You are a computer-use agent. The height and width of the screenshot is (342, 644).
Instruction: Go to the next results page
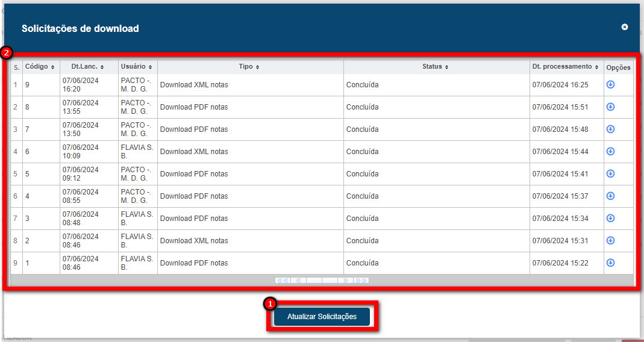click(x=346, y=281)
